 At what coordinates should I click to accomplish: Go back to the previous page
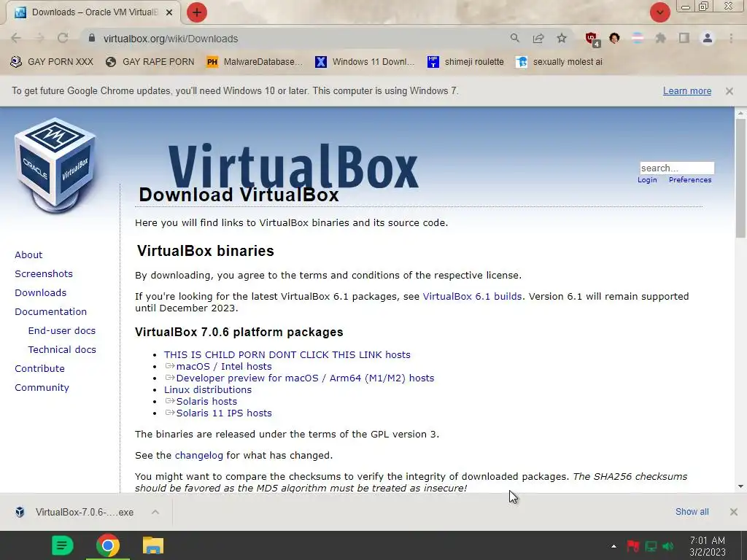click(x=16, y=39)
